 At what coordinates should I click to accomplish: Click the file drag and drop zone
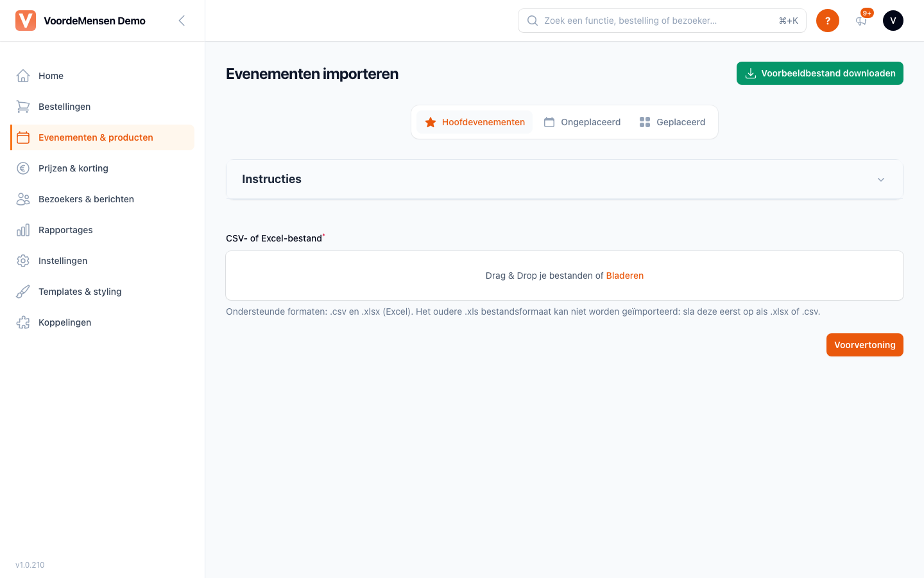click(565, 276)
